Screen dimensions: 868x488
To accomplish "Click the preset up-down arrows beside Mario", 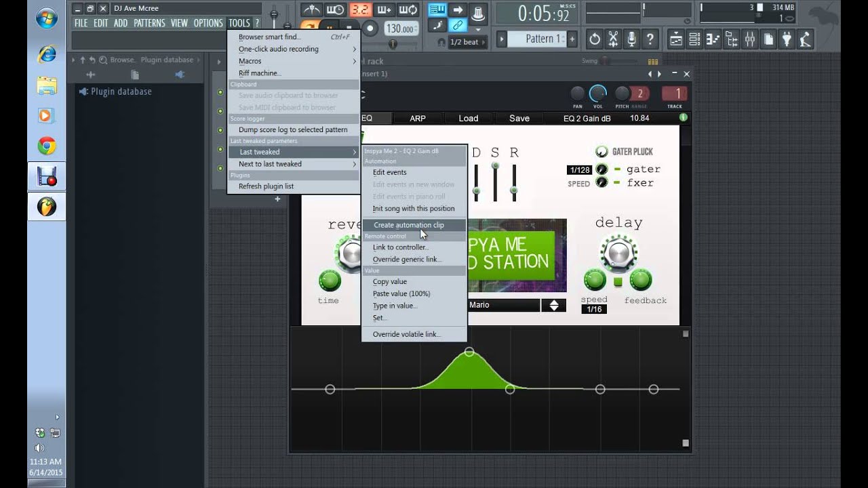I will coord(553,305).
